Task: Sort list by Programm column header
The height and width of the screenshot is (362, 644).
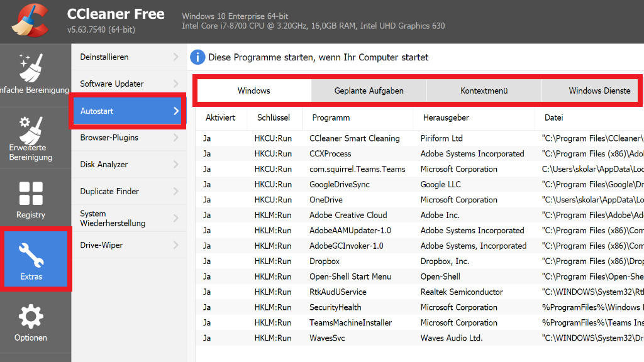Action: tap(331, 118)
